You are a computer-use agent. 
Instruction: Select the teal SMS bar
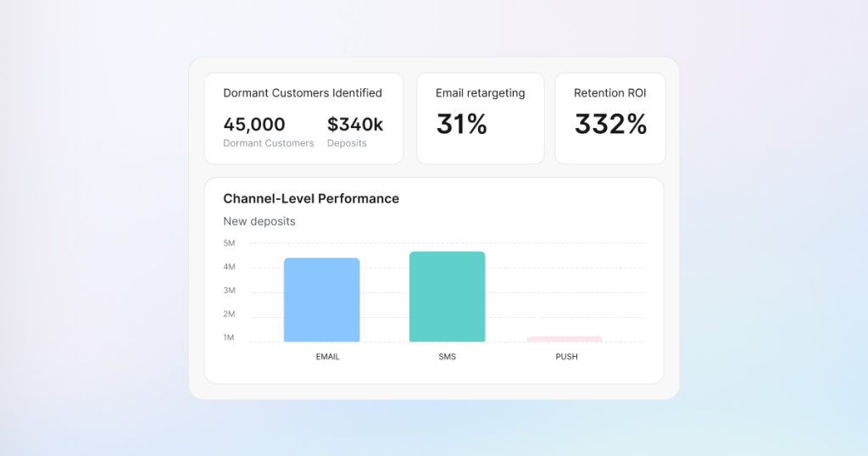tap(447, 297)
